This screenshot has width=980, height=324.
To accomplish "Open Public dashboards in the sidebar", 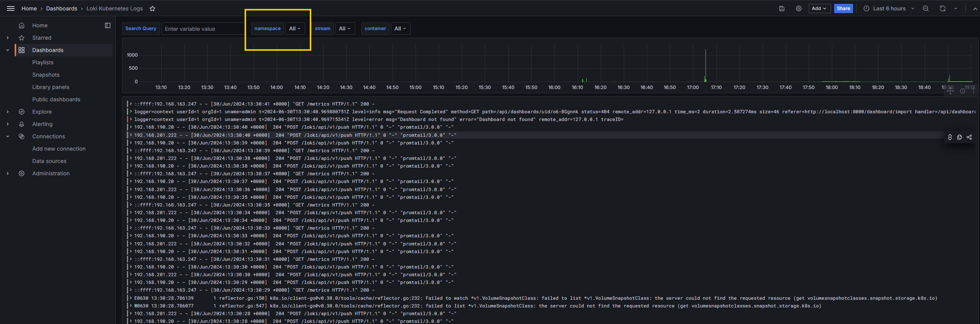I will click(56, 99).
